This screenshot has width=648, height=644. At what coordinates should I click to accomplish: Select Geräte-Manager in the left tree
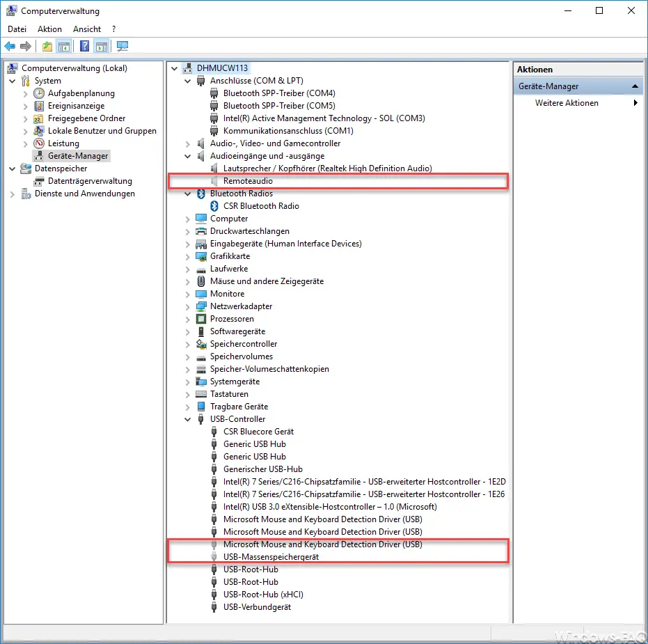[78, 156]
